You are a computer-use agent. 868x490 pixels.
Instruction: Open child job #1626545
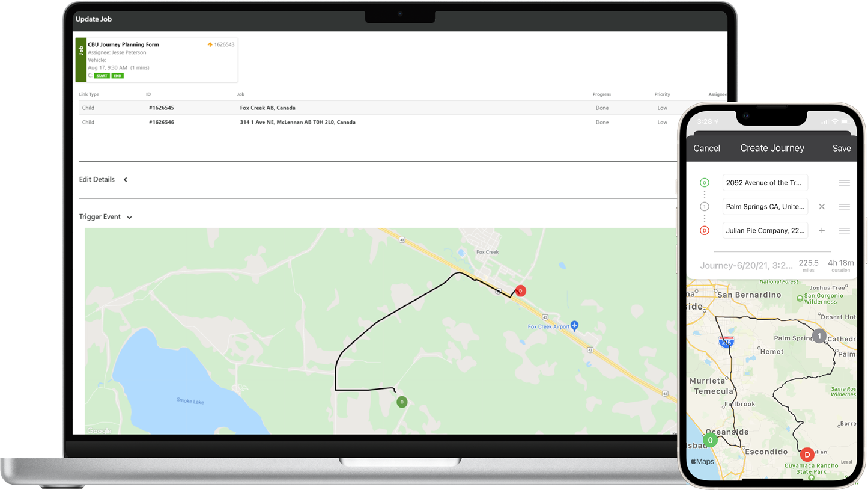tap(161, 108)
